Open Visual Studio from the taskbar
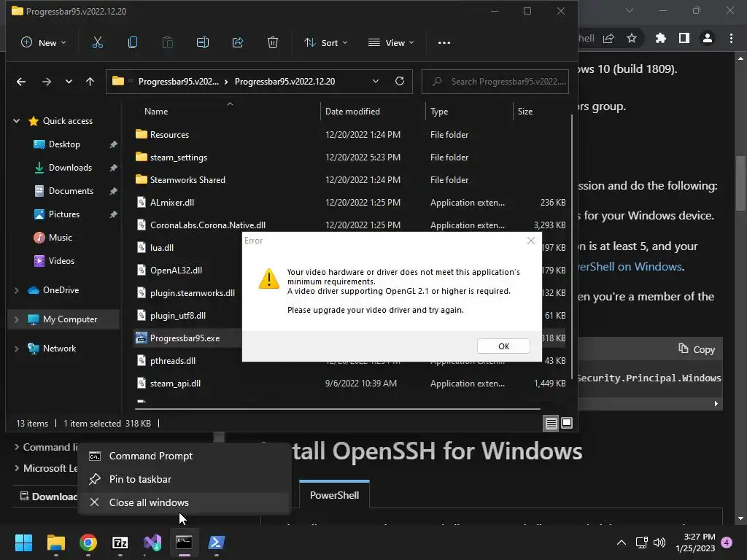Image resolution: width=747 pixels, height=560 pixels. click(152, 542)
